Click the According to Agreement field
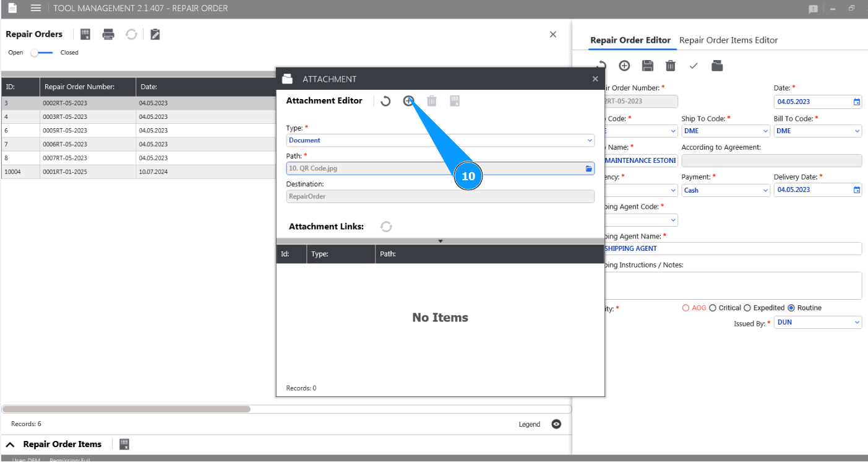Viewport: 868px width, 462px height. click(771, 160)
